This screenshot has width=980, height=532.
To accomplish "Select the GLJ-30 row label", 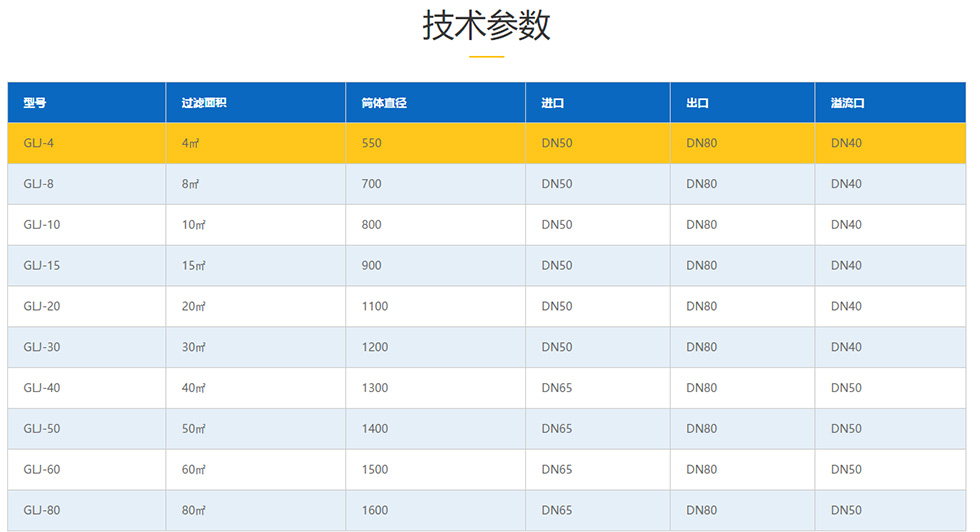I will coord(42,348).
